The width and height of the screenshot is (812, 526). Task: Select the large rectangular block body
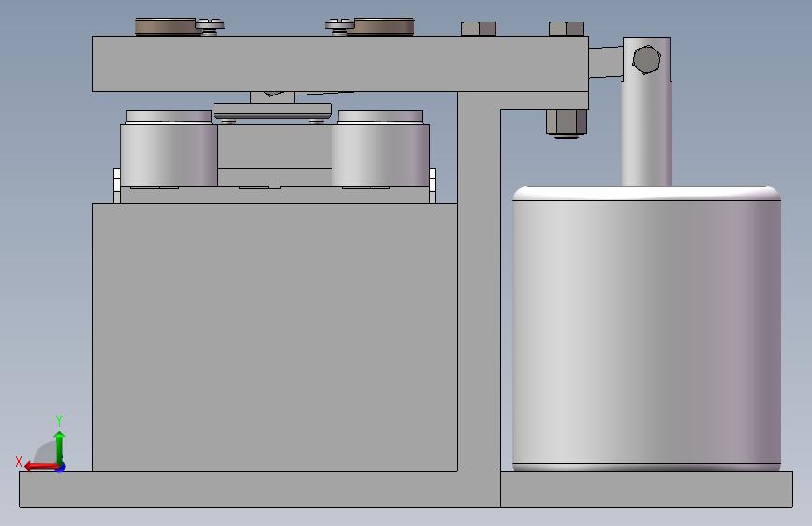click(x=274, y=337)
